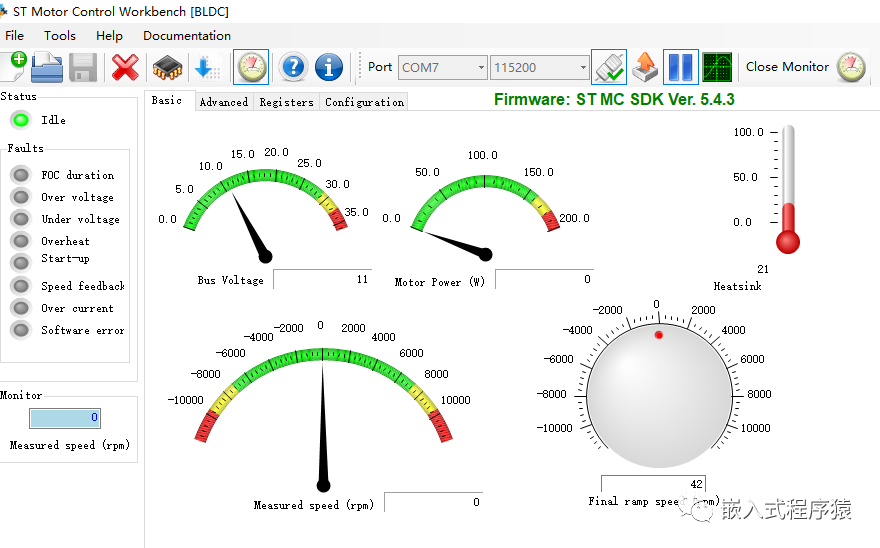
Task: Open the plotter oscilloscope icon
Action: click(x=717, y=67)
